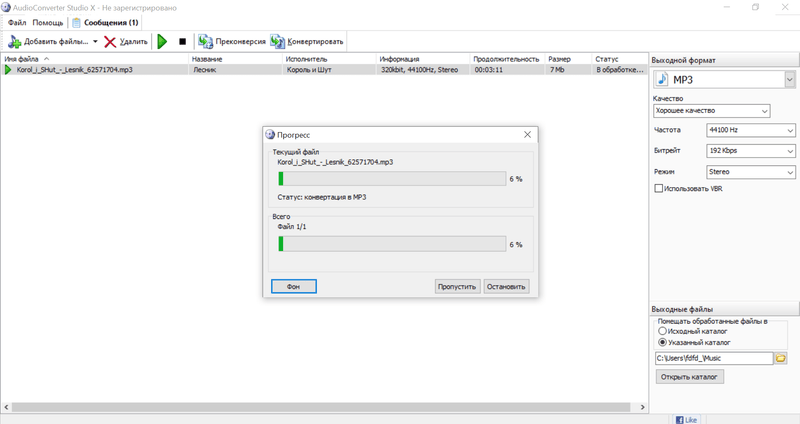Click the Конвертировать toolbar icon
The width and height of the screenshot is (800, 424).
coord(278,42)
